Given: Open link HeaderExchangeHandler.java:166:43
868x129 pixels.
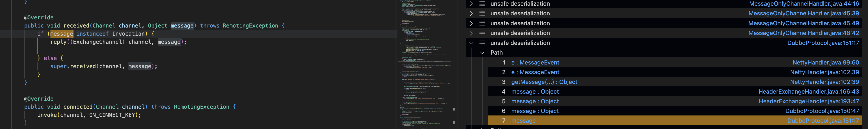Looking at the screenshot, I should pos(809,92).
